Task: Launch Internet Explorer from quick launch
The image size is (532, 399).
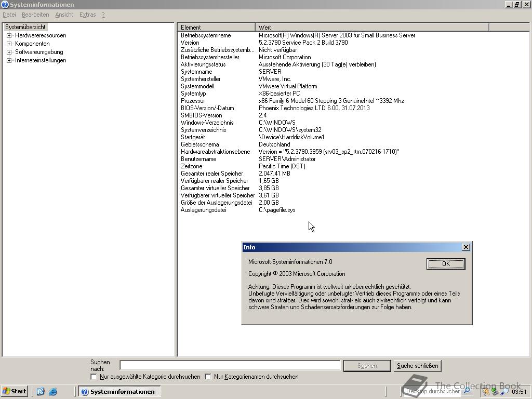Action: coord(53,392)
